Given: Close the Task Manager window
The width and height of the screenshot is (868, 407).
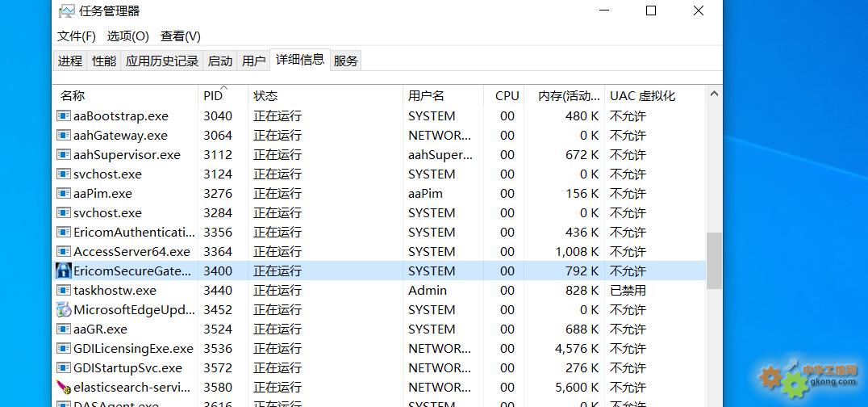Looking at the screenshot, I should pos(699,10).
